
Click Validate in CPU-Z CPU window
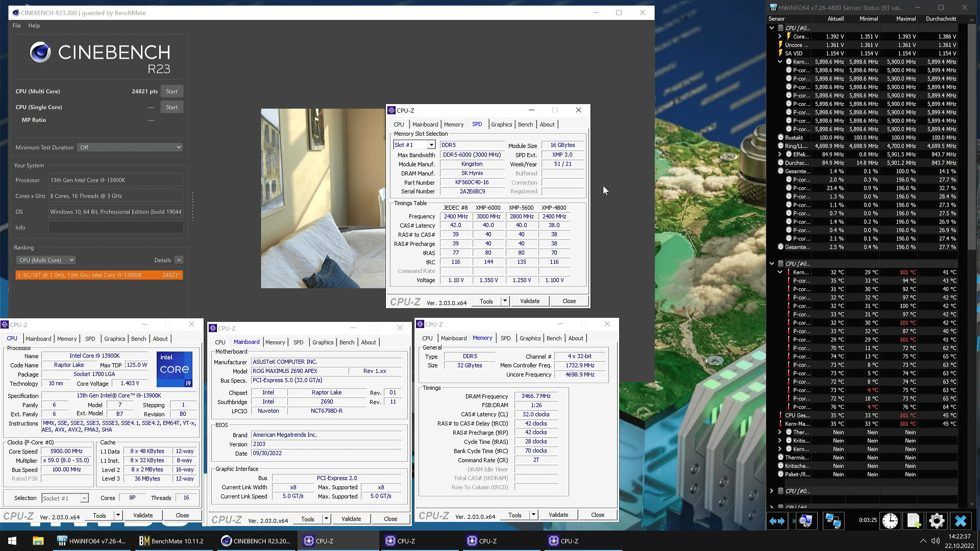[x=143, y=515]
